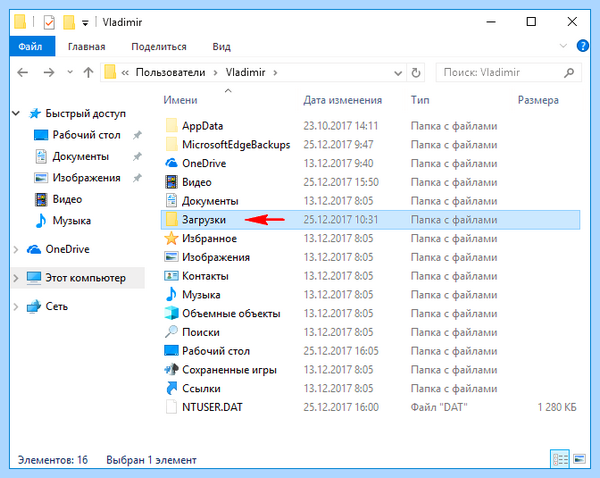Open the Файл tab
Screen dimensions: 600x478
32,46
